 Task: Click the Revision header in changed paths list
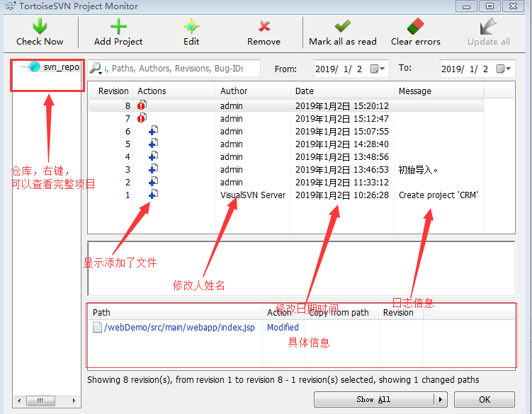(x=401, y=312)
